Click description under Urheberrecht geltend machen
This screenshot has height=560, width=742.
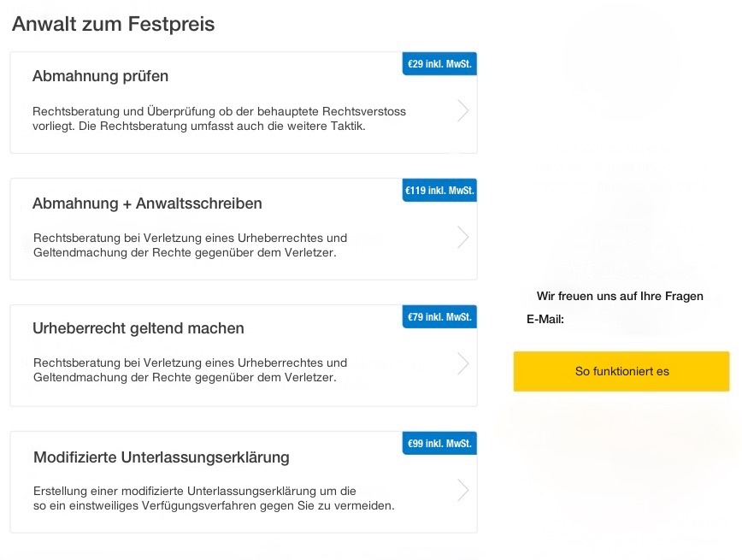pyautogui.click(x=190, y=370)
